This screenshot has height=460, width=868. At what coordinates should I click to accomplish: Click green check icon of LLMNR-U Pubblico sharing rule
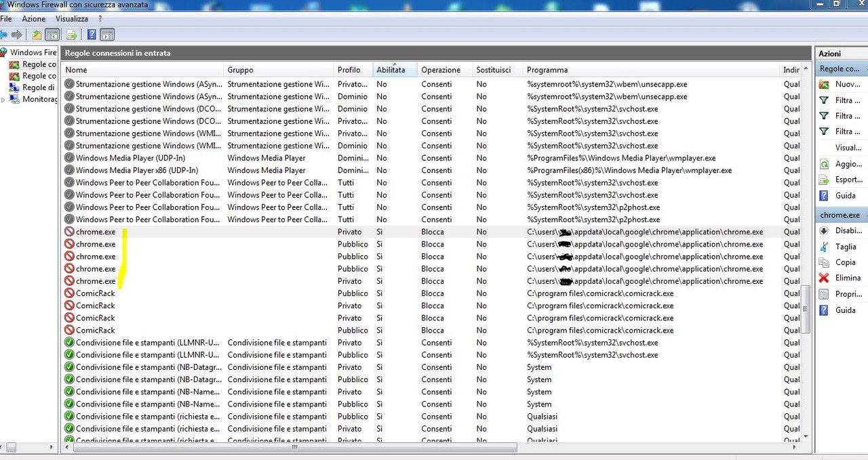(68, 354)
